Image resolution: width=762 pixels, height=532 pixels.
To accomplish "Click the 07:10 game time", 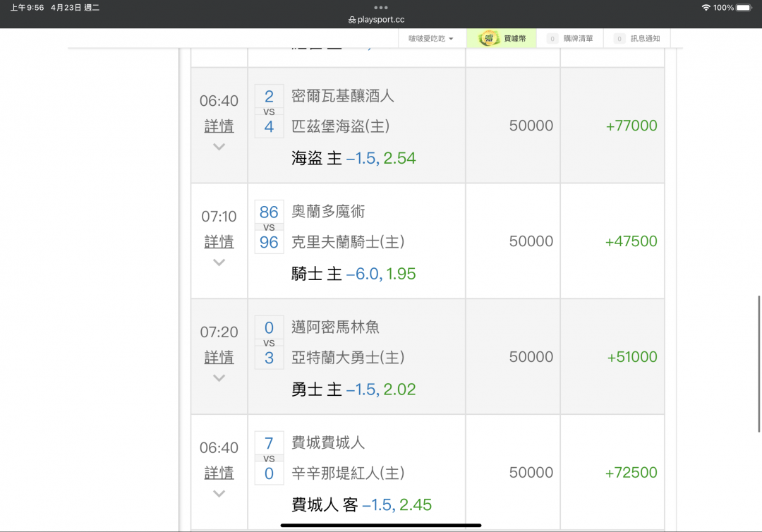I will pyautogui.click(x=219, y=217).
